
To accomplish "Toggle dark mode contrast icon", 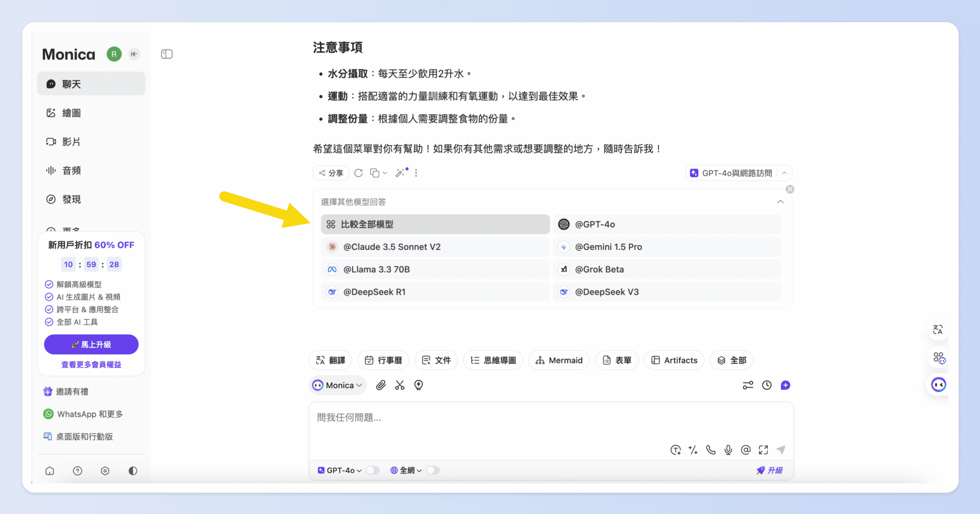I will 133,471.
